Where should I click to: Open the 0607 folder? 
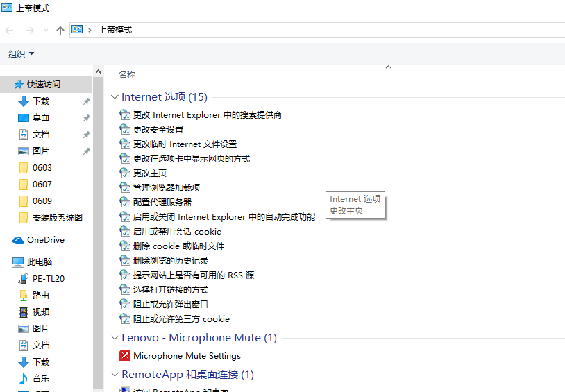(42, 185)
